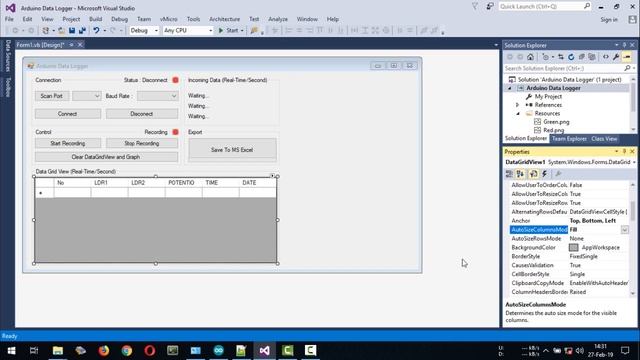The height and width of the screenshot is (360, 640).
Task: Click the red Recording indicator picture box
Action: point(176,132)
